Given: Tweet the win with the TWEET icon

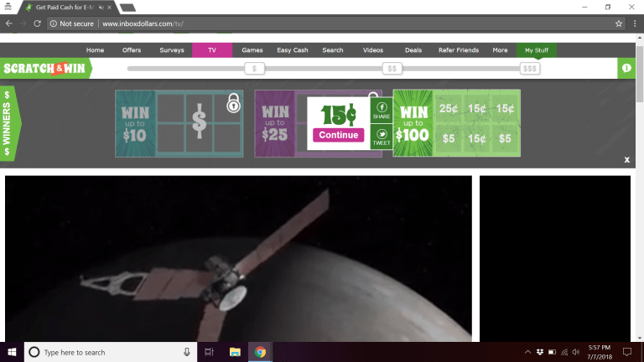Looking at the screenshot, I should (382, 137).
